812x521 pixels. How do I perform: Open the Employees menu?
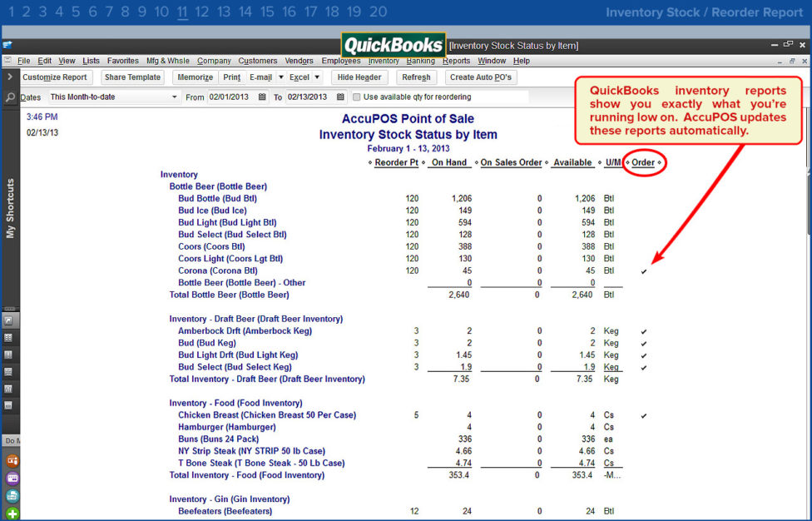(341, 61)
